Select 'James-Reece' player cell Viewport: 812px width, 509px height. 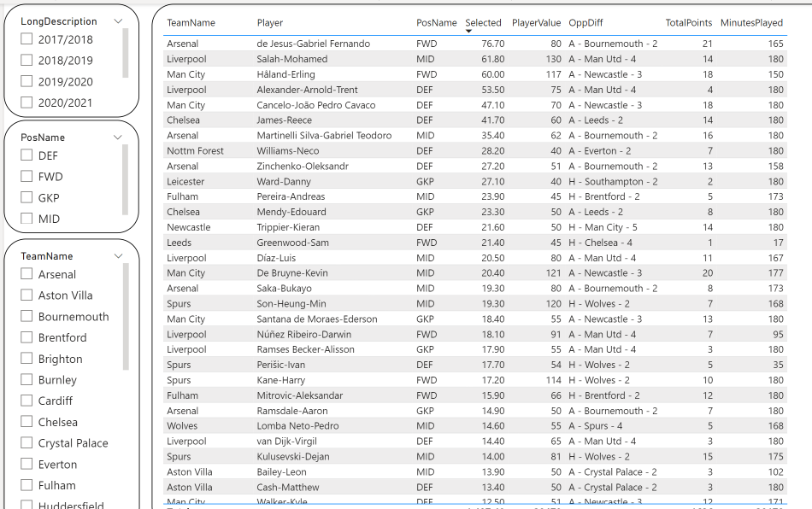click(x=285, y=120)
